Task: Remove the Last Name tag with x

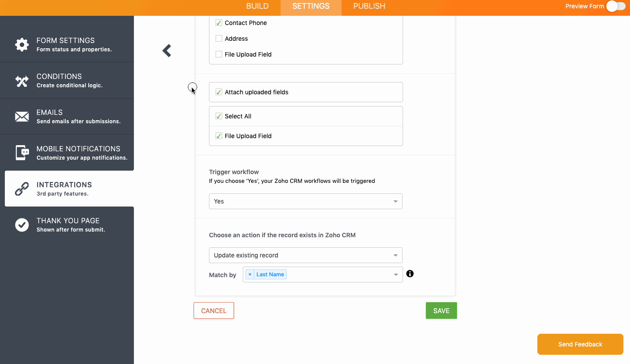Action: [250, 275]
